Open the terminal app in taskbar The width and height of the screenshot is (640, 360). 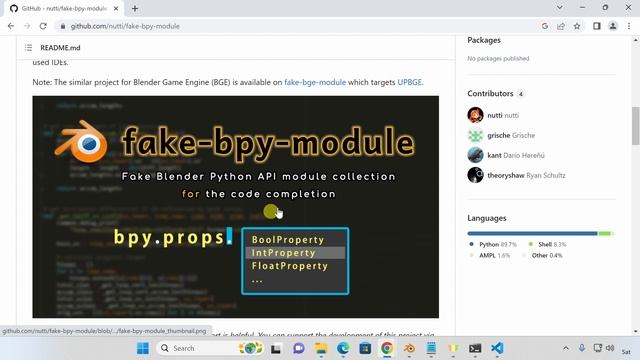pos(475,349)
